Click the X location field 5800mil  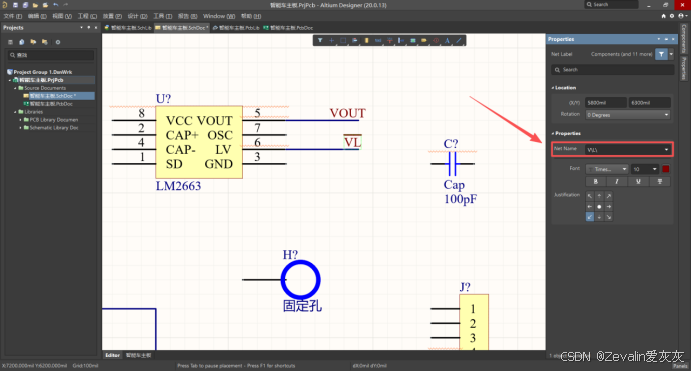pos(606,102)
